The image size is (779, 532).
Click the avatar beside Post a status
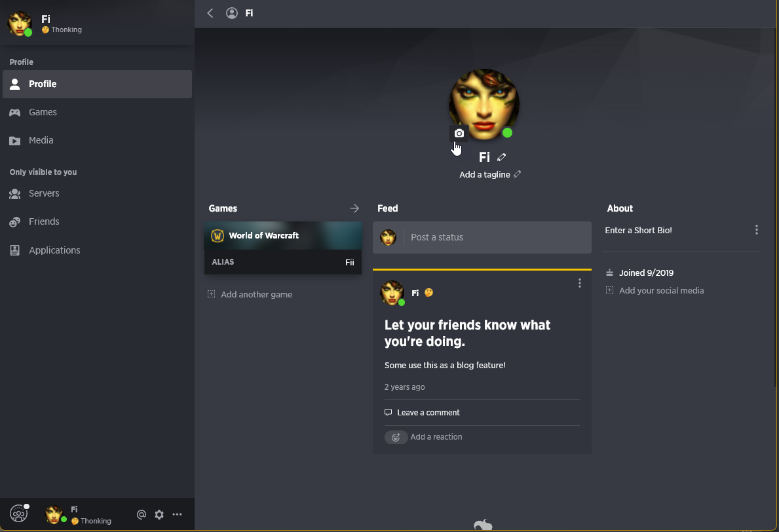pyautogui.click(x=388, y=237)
